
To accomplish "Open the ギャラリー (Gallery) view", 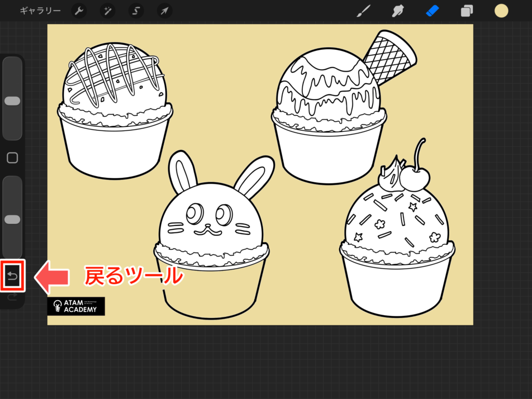I will (x=40, y=11).
